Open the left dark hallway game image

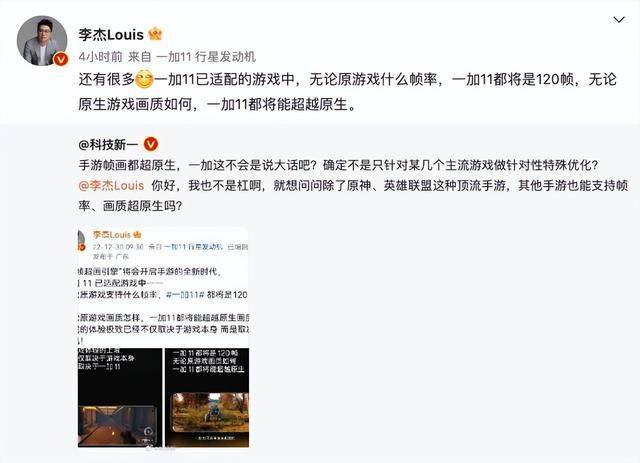pyautogui.click(x=120, y=397)
